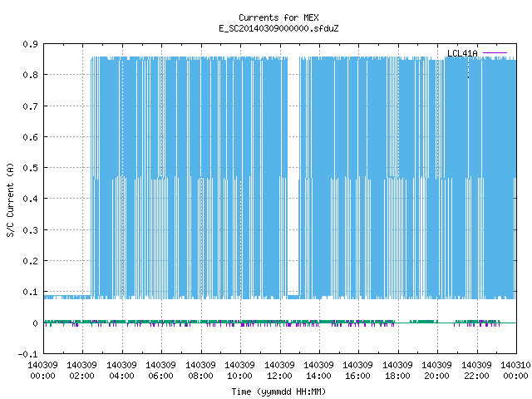Click x-axis label 140309 14:00
Image resolution: width=532 pixels, height=399 pixels.
pyautogui.click(x=318, y=371)
